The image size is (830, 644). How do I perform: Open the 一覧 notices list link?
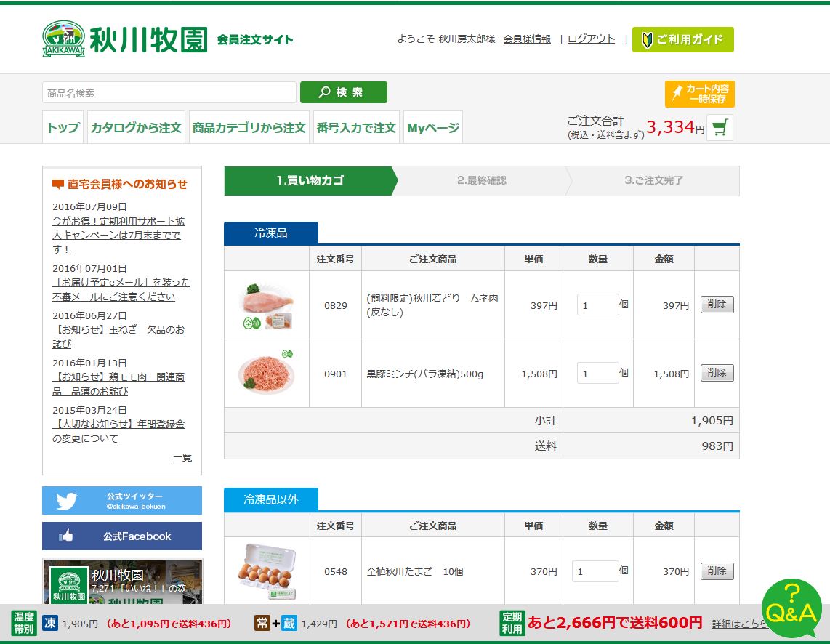click(182, 458)
